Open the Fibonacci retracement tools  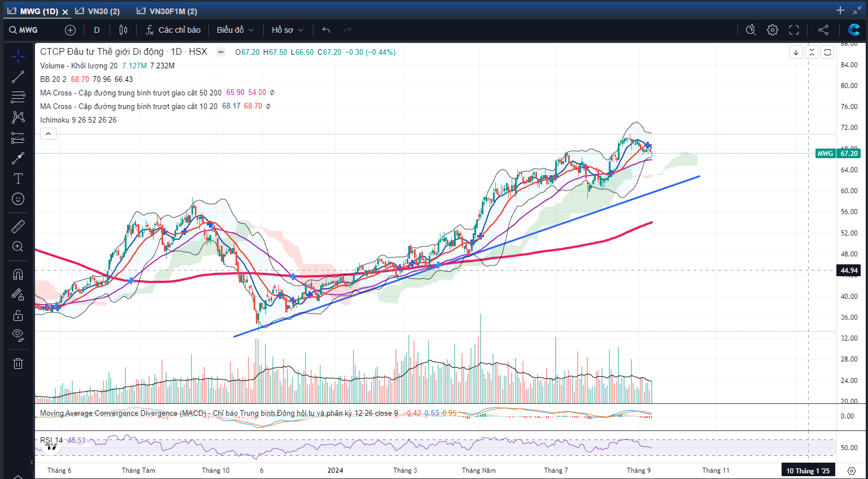[x=18, y=97]
